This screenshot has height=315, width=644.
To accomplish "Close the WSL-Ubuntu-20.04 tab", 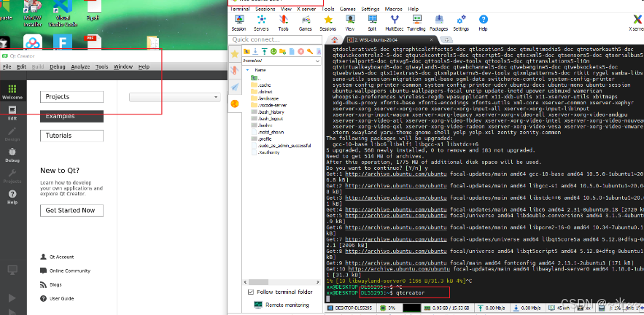I will pyautogui.click(x=432, y=40).
